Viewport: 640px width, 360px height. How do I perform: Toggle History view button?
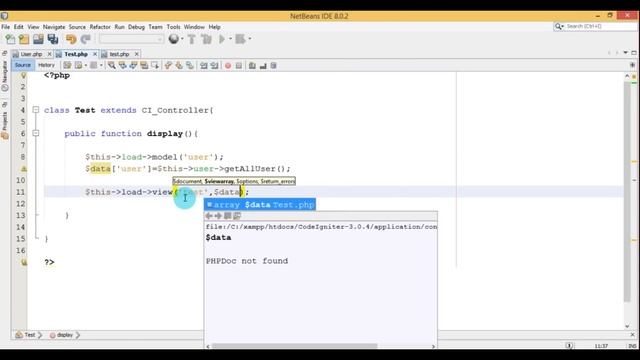[x=46, y=65]
